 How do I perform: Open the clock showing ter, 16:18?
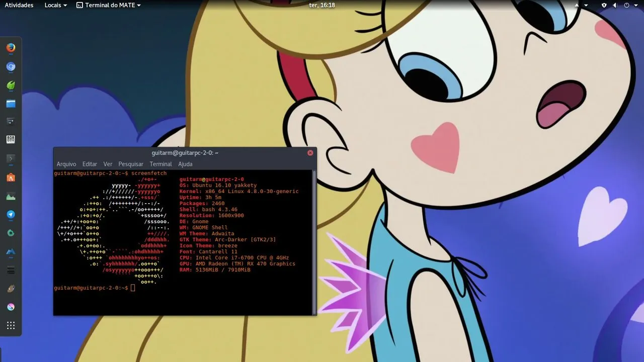322,5
